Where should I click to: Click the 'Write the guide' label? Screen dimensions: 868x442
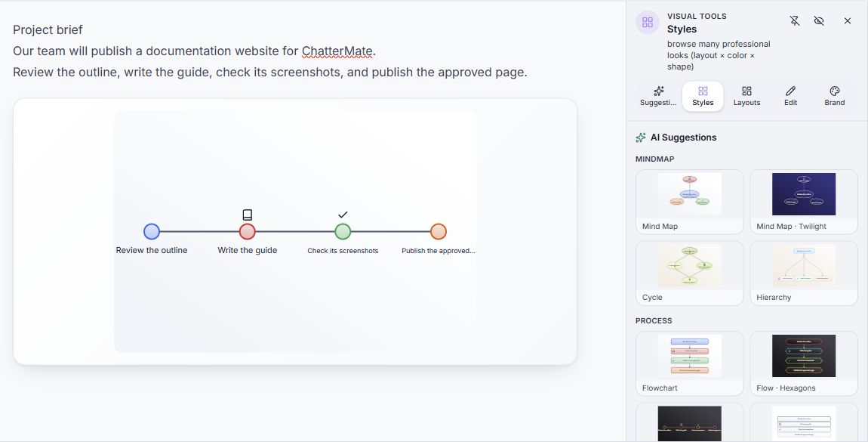tap(248, 250)
